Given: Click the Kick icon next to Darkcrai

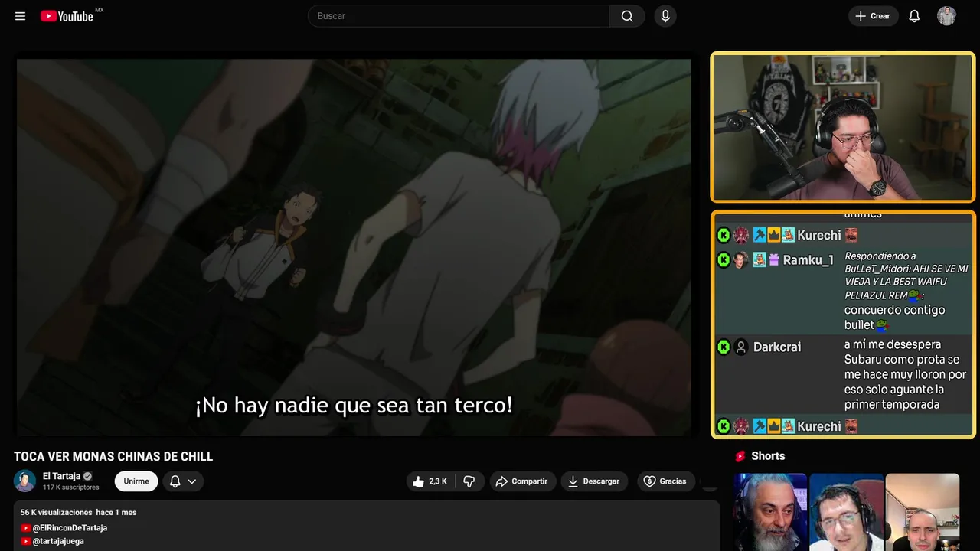Looking at the screenshot, I should coord(724,347).
